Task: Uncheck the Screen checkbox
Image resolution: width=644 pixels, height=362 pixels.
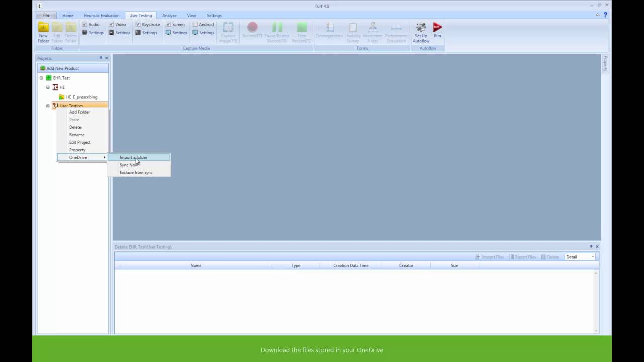Action: point(168,24)
